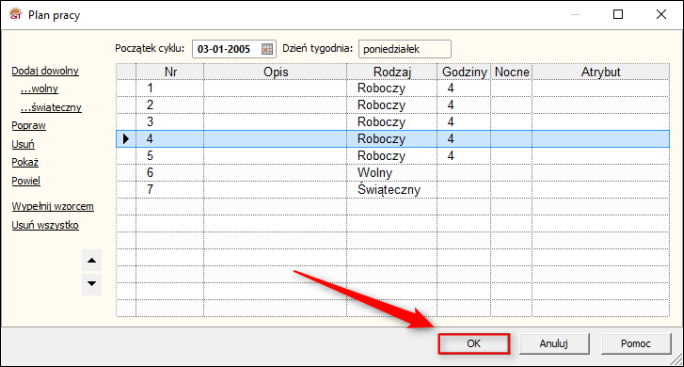Click the Wolny cell in row 6
Viewport: 684px width, 367px height.
[392, 173]
